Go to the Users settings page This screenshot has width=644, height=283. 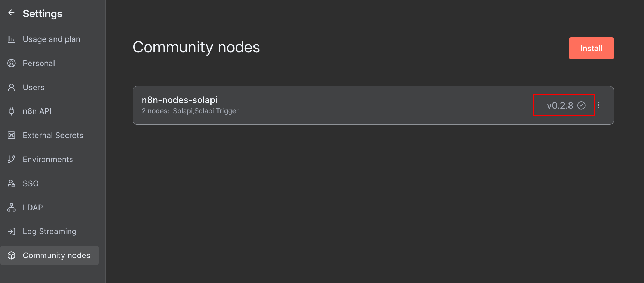coord(34,87)
